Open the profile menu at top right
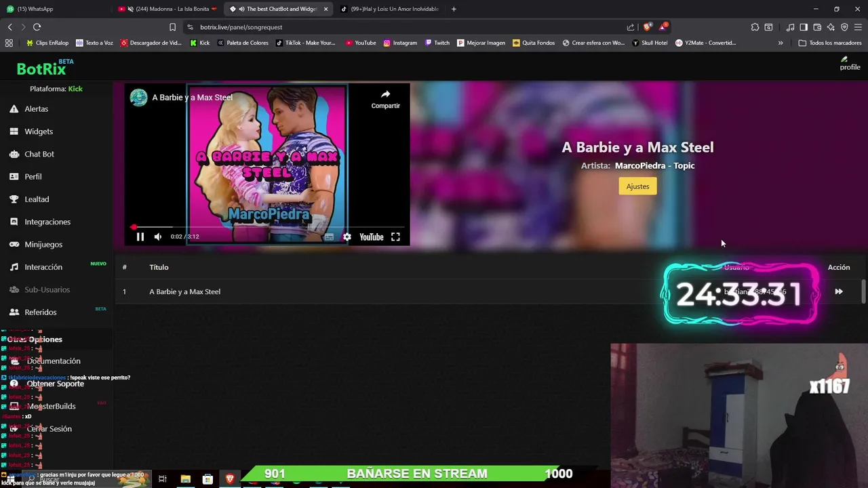The width and height of the screenshot is (868, 488). point(850,64)
